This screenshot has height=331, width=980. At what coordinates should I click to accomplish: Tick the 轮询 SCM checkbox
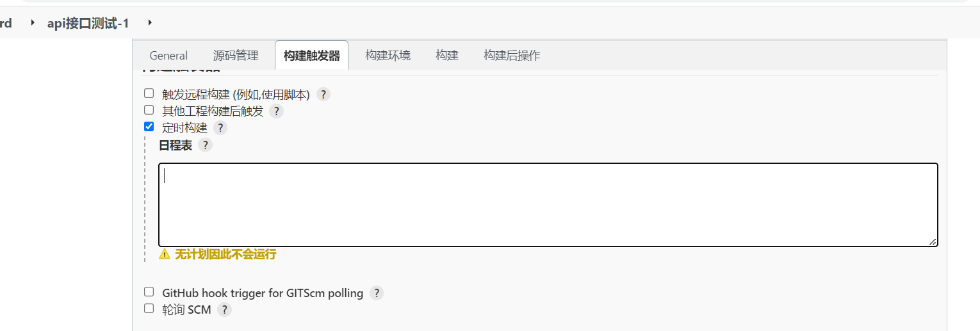pos(149,309)
